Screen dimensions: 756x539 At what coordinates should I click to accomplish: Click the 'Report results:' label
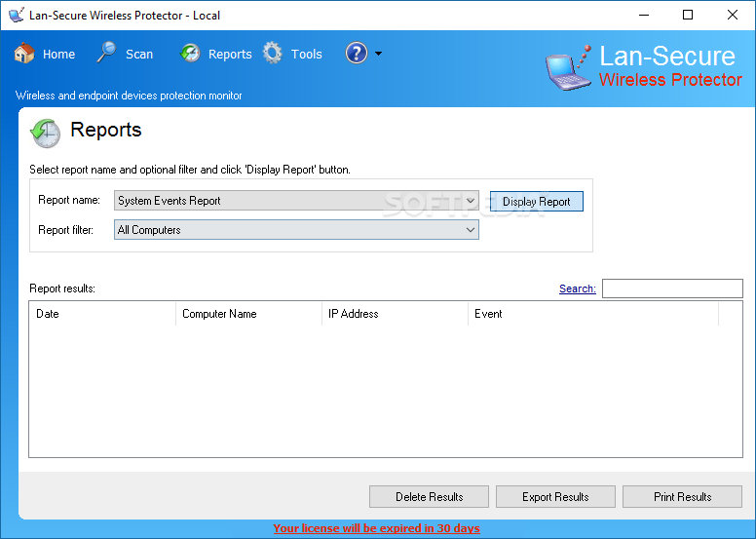[62, 289]
